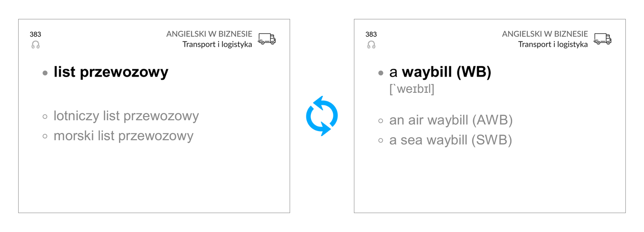Viewport: 644px width, 232px height.
Task: Click 'ANGIELSKI W BIZNESIE' header on left card
Action: 209,34
